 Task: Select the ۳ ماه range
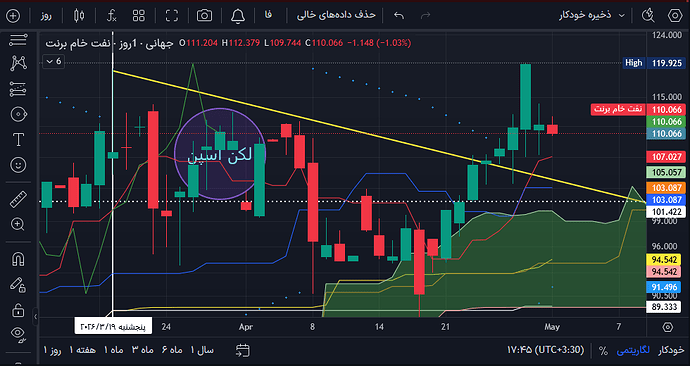pos(143,350)
